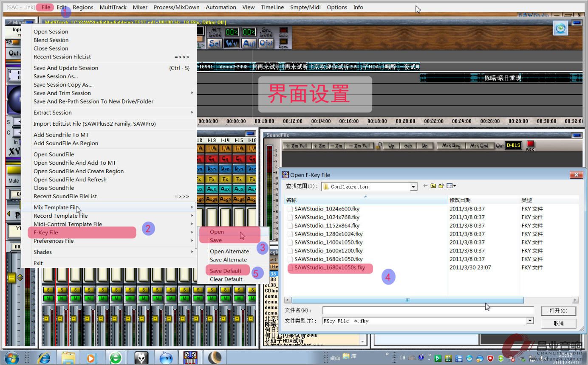Click the yellow fader knob on left mixer strip
Viewport: 588px width, 365px height.
click(x=12, y=278)
